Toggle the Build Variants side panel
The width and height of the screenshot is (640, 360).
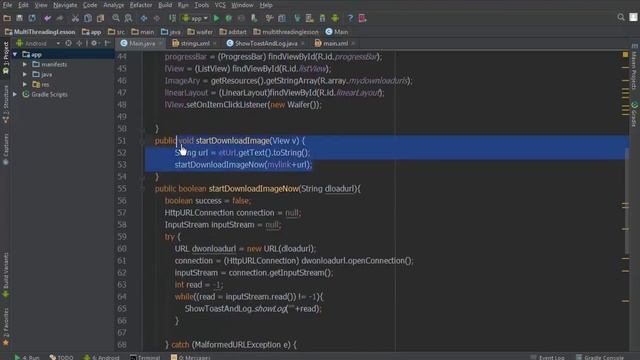[x=6, y=276]
